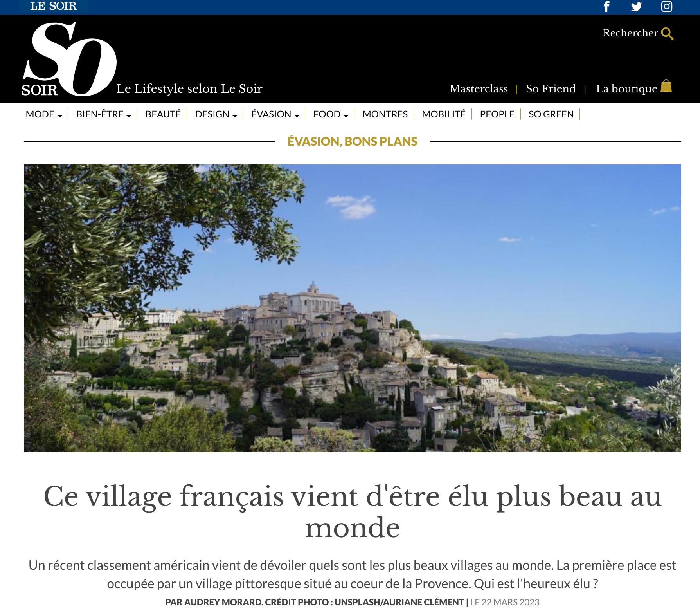The width and height of the screenshot is (700, 612).
Task: Open the Instagram icon
Action: tap(667, 7)
